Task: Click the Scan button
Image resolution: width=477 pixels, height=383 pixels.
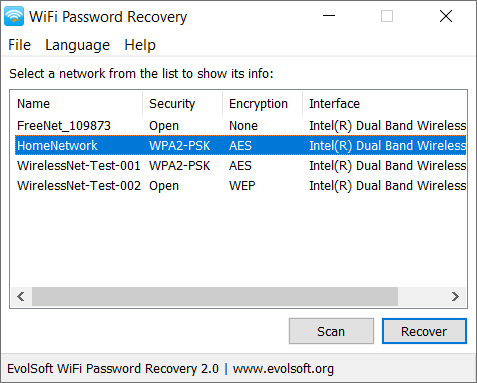Action: pyautogui.click(x=331, y=331)
